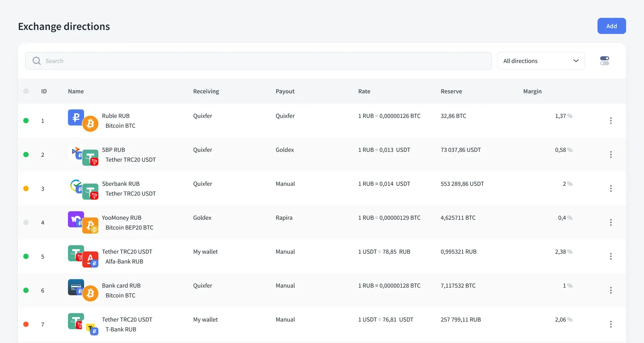Open actions menu for Tether to Alfa-Bank row
The width and height of the screenshot is (644, 343).
click(611, 256)
